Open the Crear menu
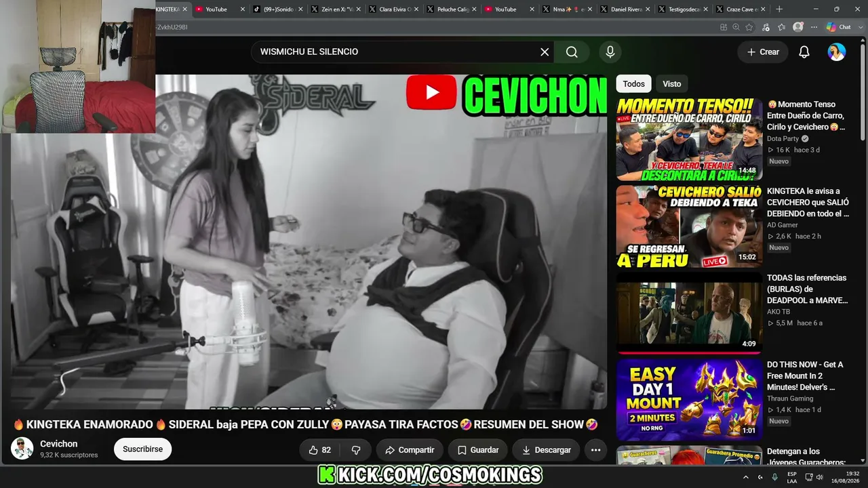Viewport: 868px width, 488px height. [x=763, y=52]
